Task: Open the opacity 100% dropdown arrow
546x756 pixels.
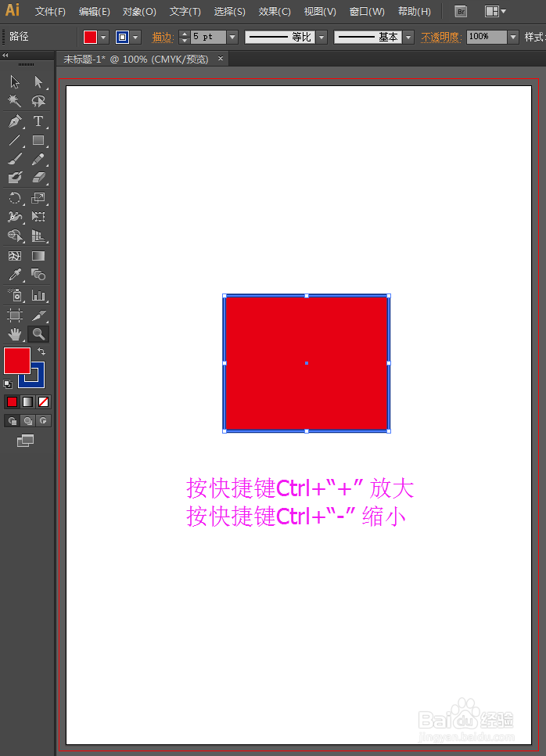Action: pyautogui.click(x=512, y=37)
